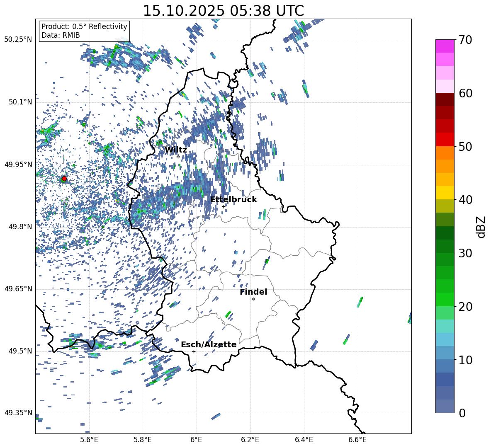Click the 50.25°N latitude label
Image resolution: width=491 pixels, height=448 pixels.
point(18,40)
